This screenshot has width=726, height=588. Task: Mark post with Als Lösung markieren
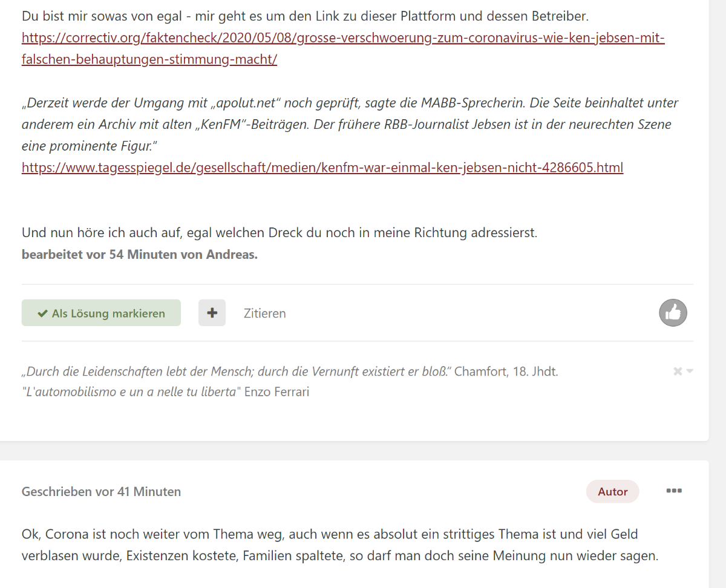101,313
